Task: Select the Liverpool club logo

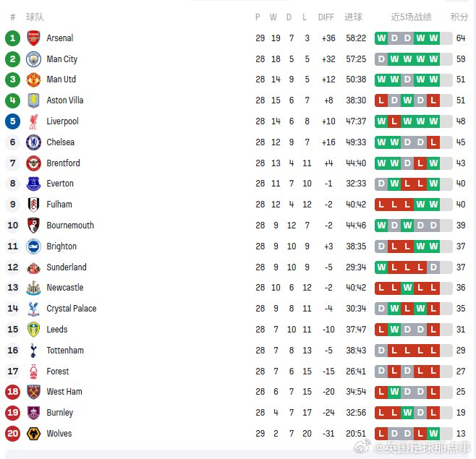Action: click(33, 121)
